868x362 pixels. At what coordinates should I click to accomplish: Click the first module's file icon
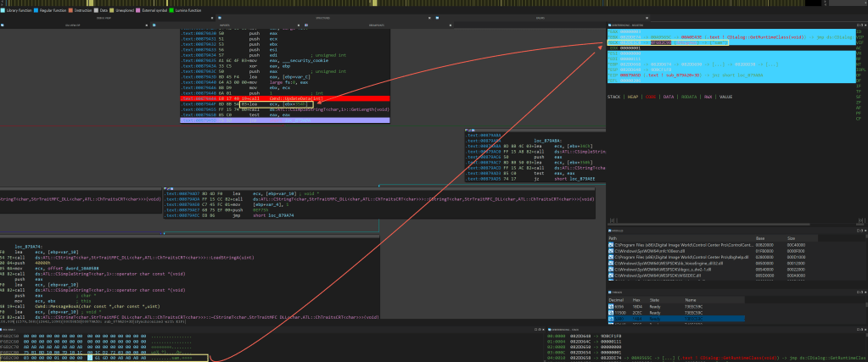[x=610, y=244]
